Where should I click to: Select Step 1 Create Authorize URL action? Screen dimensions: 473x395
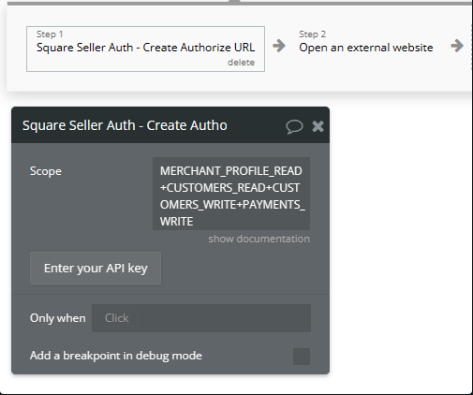(145, 49)
